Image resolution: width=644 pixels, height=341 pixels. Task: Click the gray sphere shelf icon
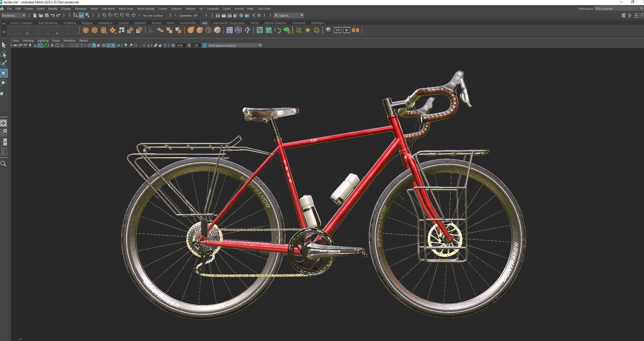(x=329, y=30)
